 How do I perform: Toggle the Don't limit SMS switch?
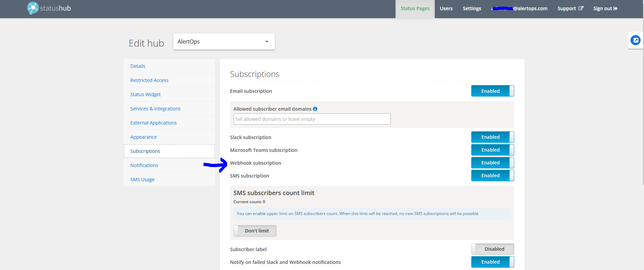(255, 231)
